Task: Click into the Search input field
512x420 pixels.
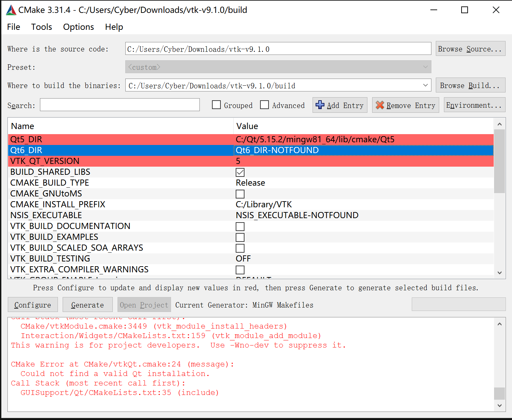Action: tap(120, 105)
